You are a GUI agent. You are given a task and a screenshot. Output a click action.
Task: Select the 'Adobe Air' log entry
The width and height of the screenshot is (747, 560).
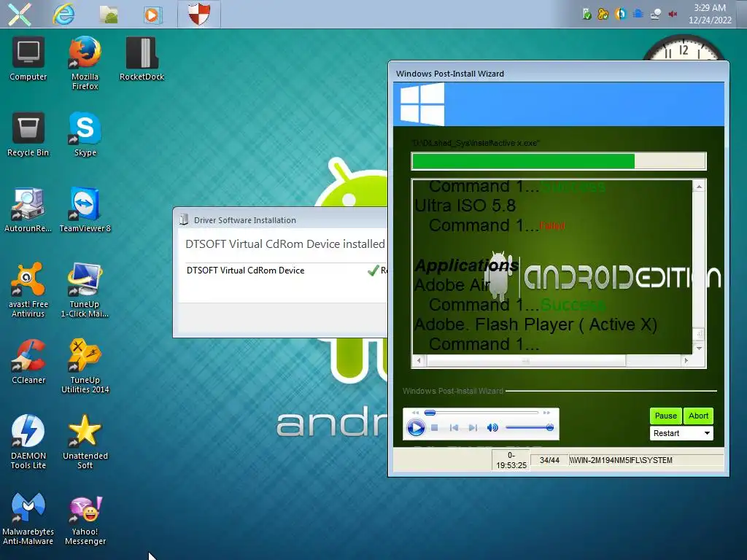(x=452, y=285)
